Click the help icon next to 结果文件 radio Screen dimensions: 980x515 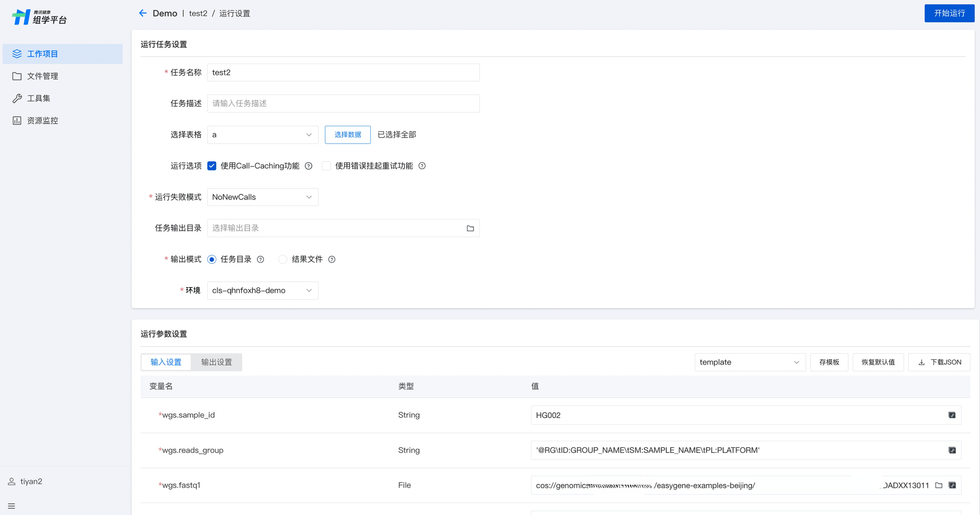(x=332, y=260)
